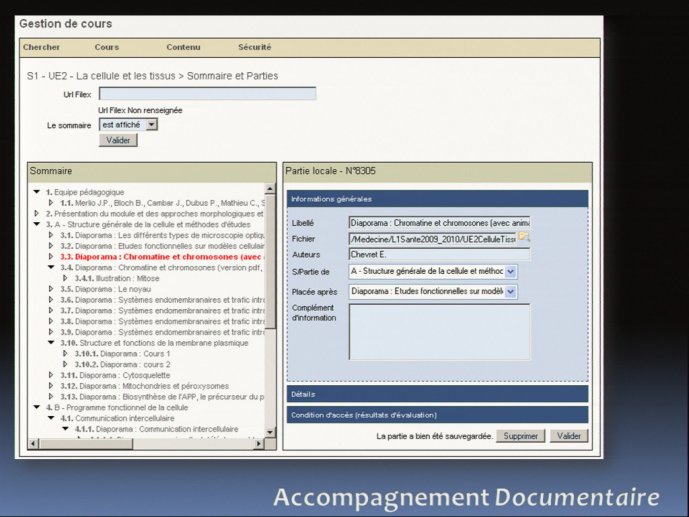Screen dimensions: 689x517
Task: Open the 'S/Partie de' dropdown
Action: click(433, 271)
